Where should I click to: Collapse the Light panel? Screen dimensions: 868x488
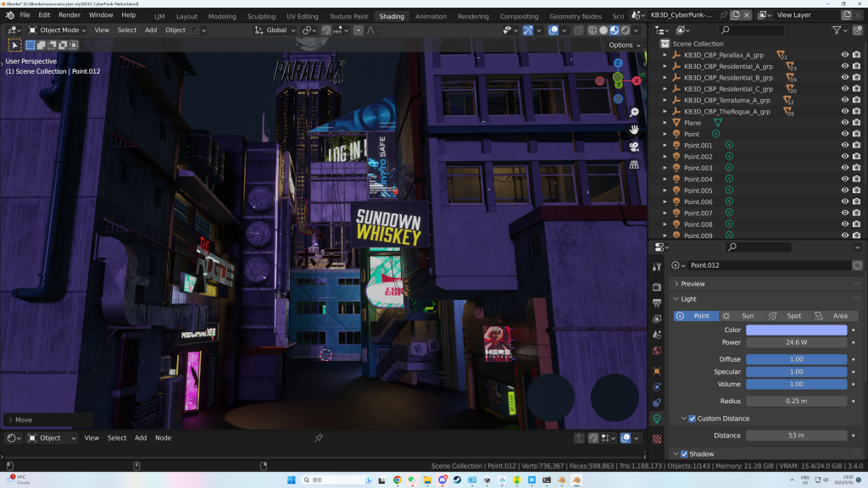[x=676, y=299]
